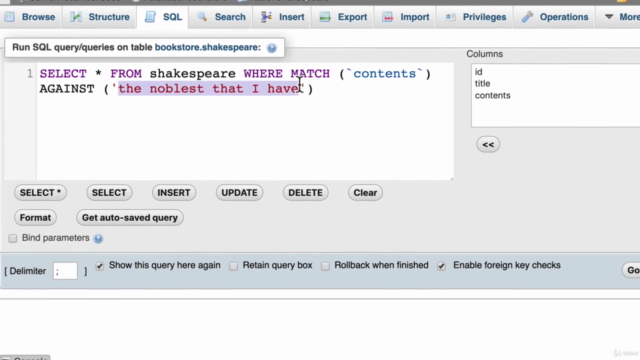
Task: Click the SQL document icon
Action: [150, 17]
